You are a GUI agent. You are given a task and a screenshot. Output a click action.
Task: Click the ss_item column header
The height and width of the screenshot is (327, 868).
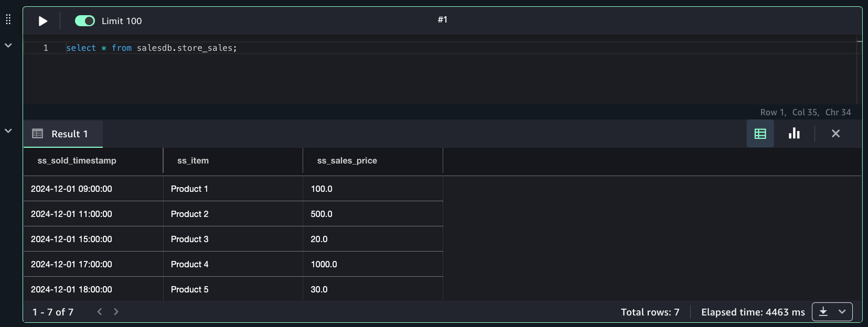[x=193, y=160]
